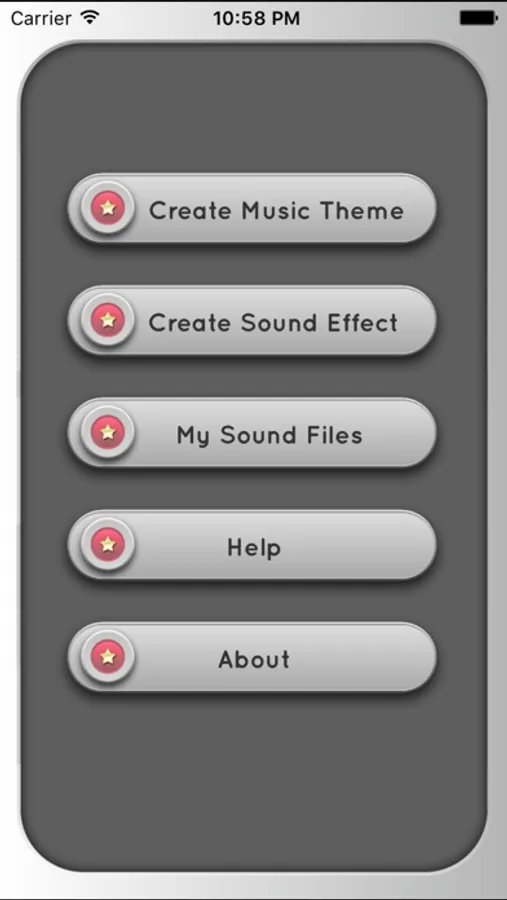
Task: Select the star icon on the About button
Action: pos(108,656)
